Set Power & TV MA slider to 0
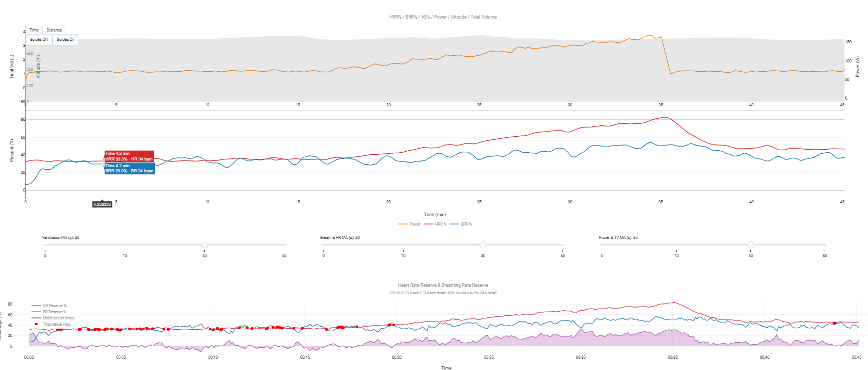 pyautogui.click(x=602, y=245)
